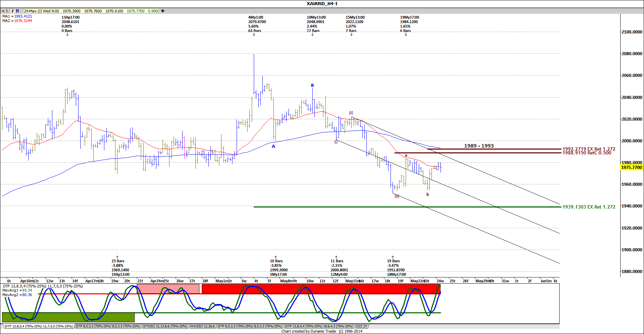Click the 18My17:00 swing low annotation

pyautogui.click(x=396, y=268)
